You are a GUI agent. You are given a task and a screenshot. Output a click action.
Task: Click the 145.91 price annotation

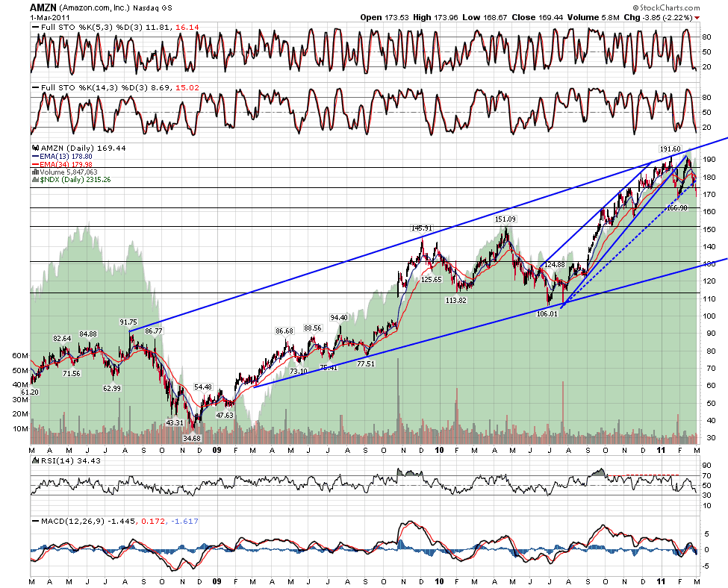pos(422,228)
